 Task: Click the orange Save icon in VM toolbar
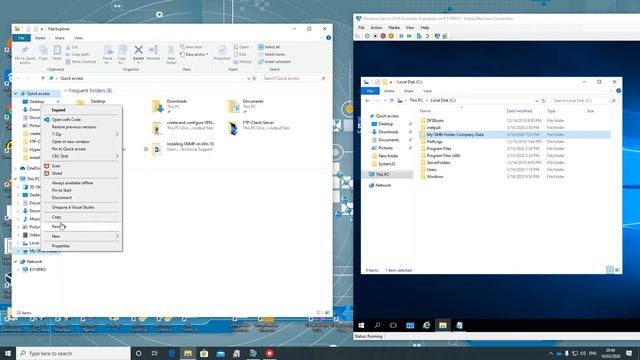(391, 36)
